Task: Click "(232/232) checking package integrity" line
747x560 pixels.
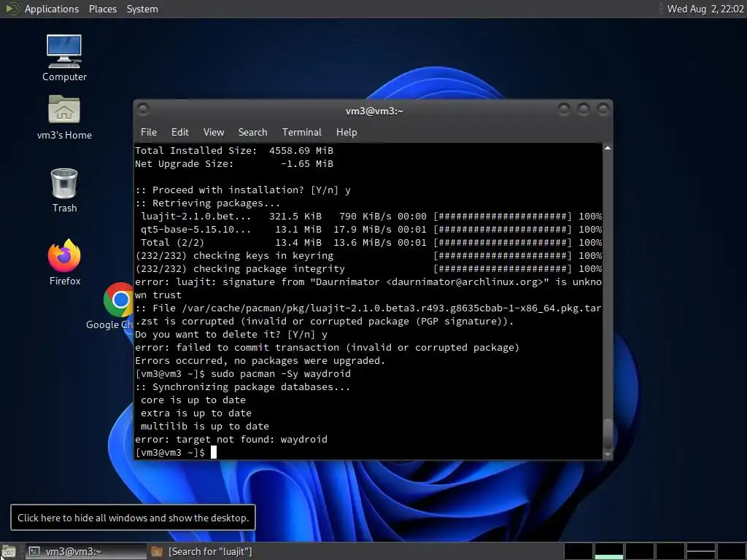Action: [368, 268]
